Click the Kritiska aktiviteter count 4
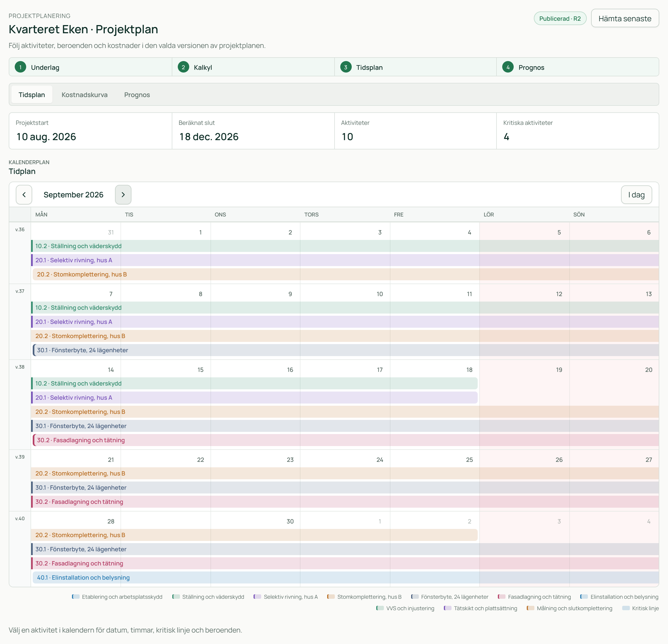Viewport: 668px width, 644px height. tap(507, 137)
